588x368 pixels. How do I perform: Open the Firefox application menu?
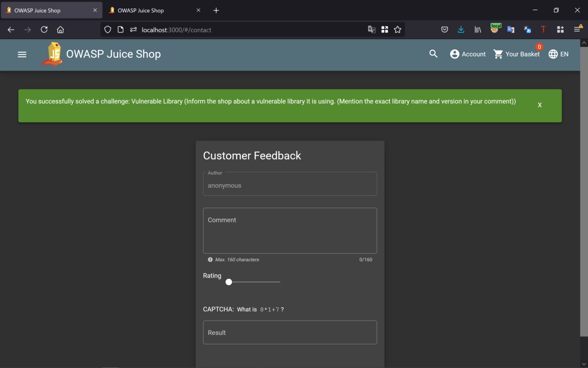(578, 29)
